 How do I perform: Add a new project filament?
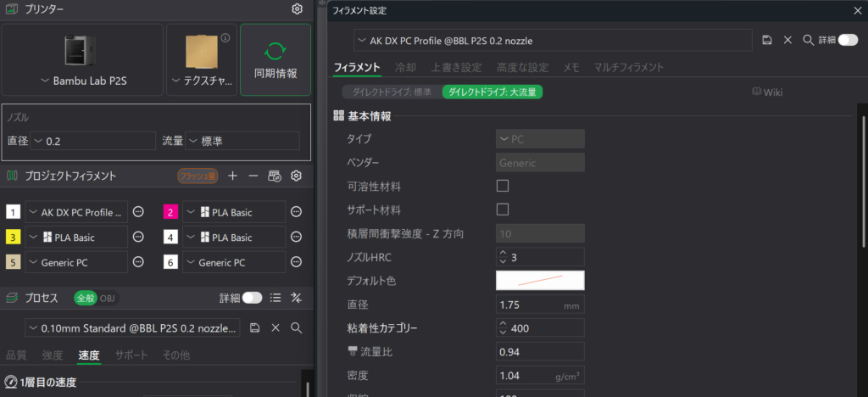point(233,176)
